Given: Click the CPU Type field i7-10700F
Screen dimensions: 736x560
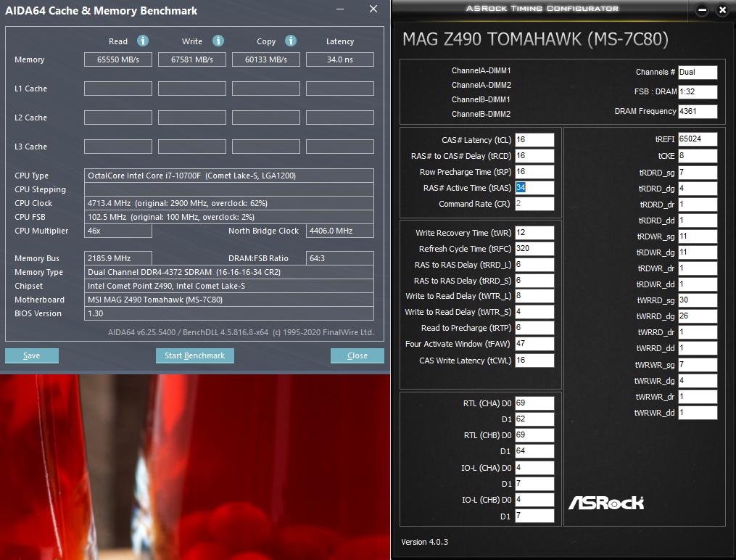Looking at the screenshot, I should click(229, 176).
